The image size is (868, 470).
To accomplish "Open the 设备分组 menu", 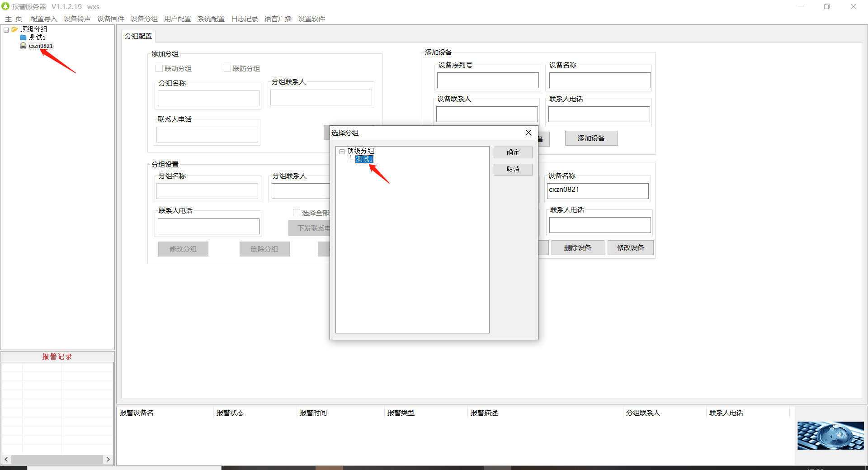I will [144, 19].
